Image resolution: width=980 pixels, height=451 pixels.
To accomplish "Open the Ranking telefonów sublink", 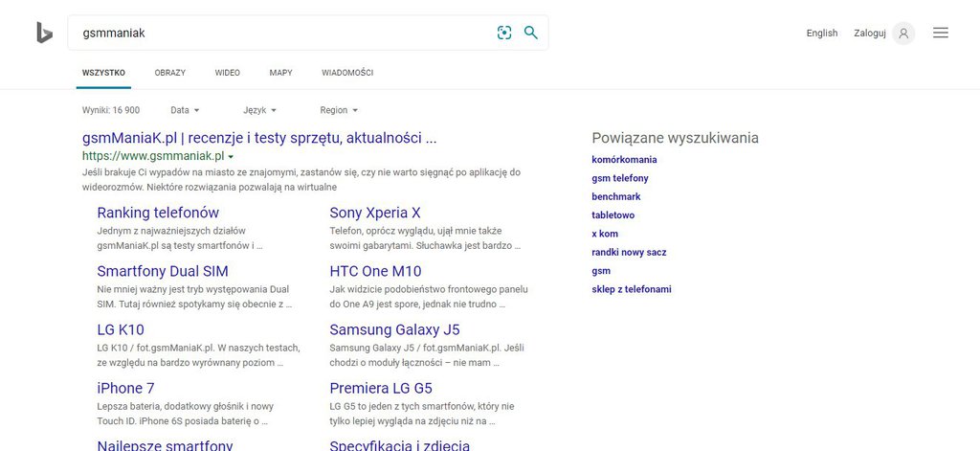I will tap(158, 213).
